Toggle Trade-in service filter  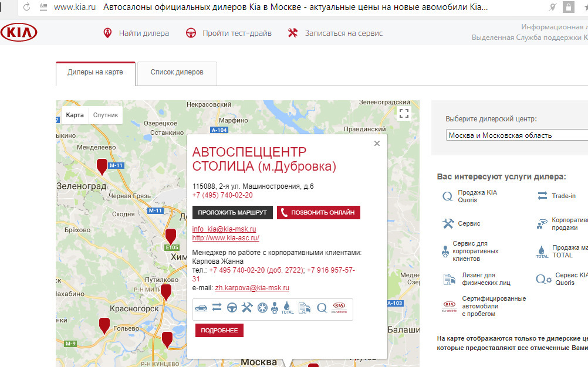pos(556,196)
